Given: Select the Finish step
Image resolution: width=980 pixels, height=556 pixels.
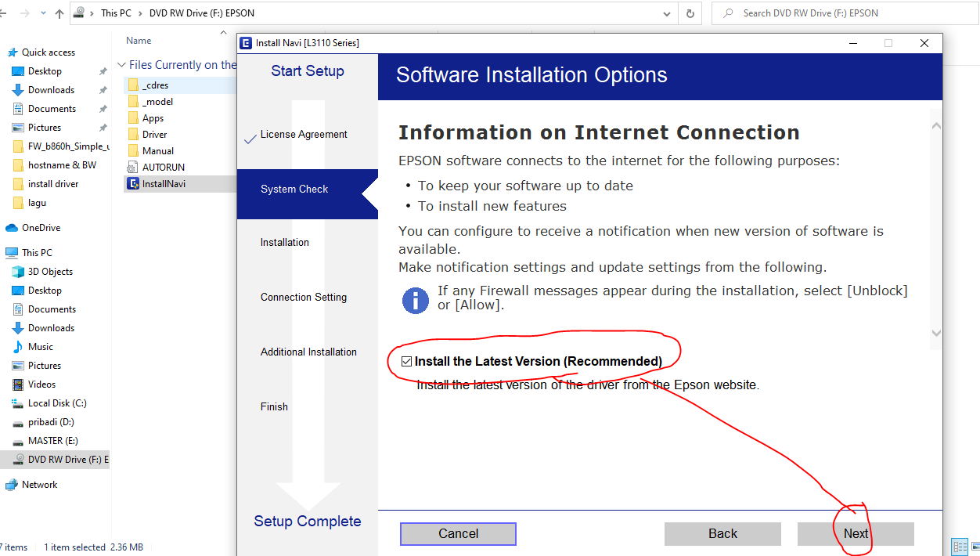Looking at the screenshot, I should point(274,406).
